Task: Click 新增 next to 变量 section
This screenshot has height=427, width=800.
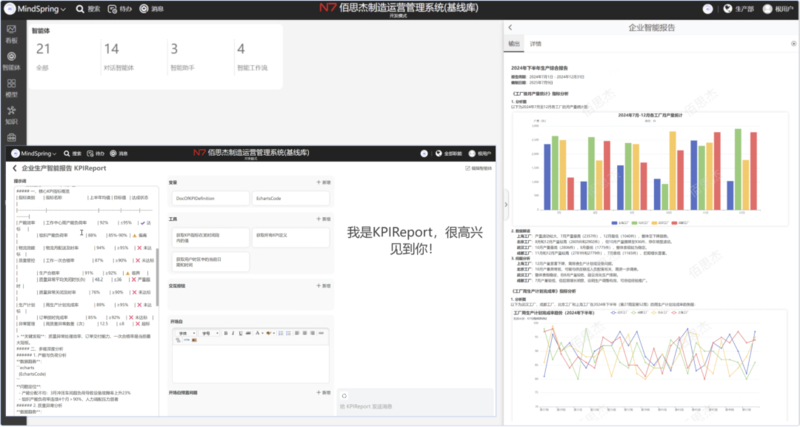Action: point(324,183)
